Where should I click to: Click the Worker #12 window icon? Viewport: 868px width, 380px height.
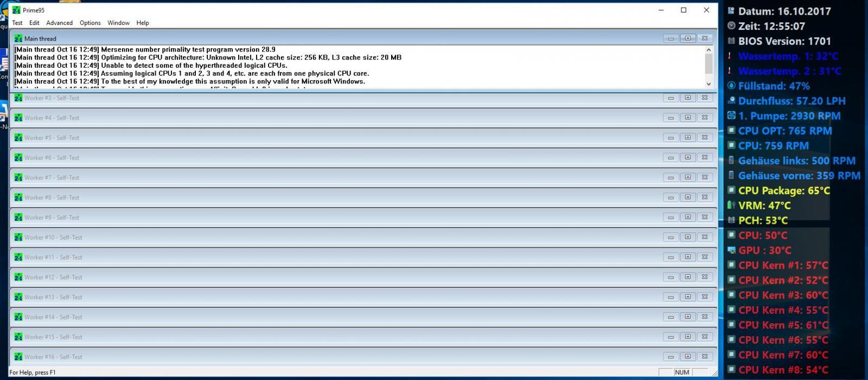tap(18, 277)
